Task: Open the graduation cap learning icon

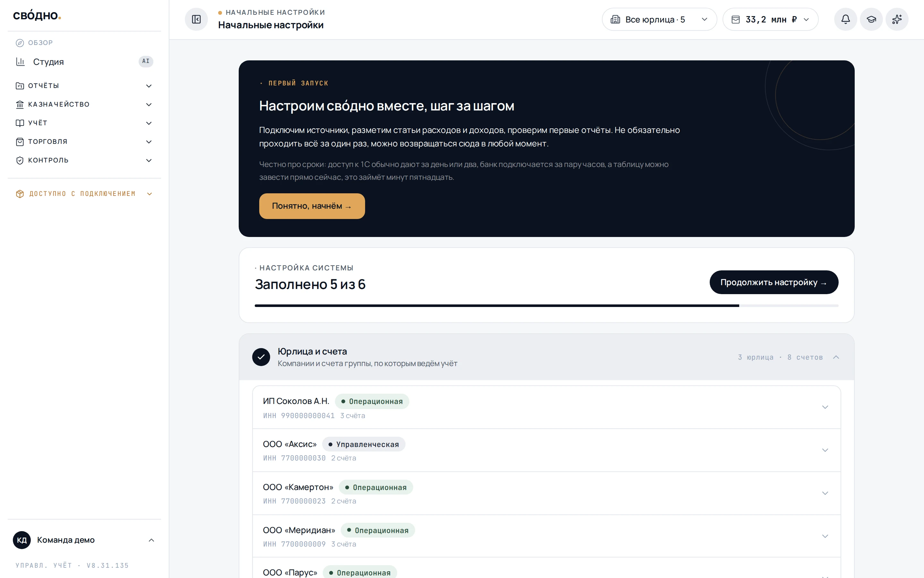Action: [871, 20]
